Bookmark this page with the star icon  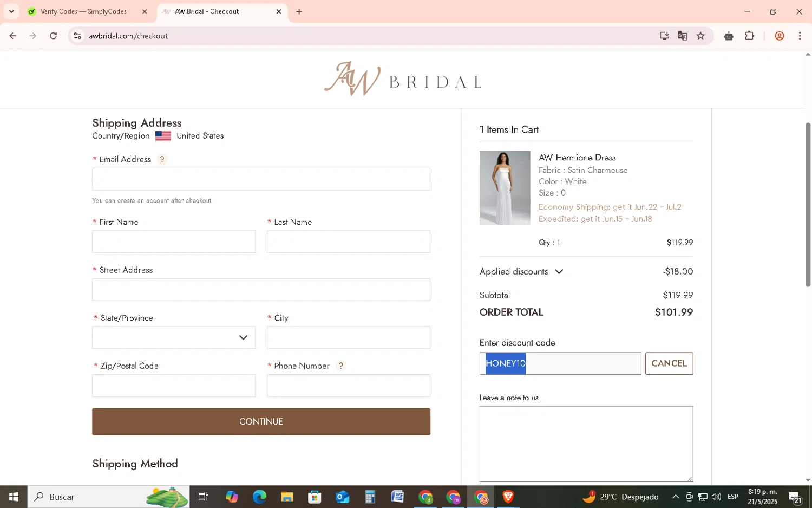[x=701, y=36]
